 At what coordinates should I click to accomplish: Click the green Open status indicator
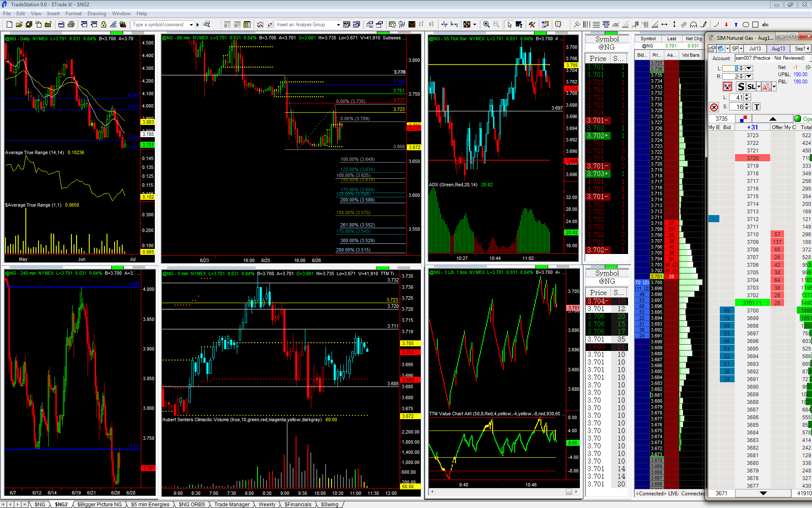click(x=798, y=119)
